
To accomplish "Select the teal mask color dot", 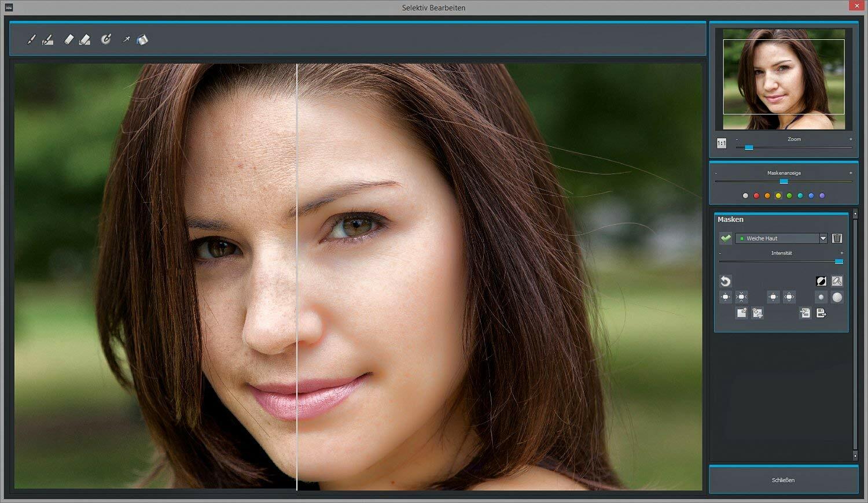I will [x=800, y=196].
